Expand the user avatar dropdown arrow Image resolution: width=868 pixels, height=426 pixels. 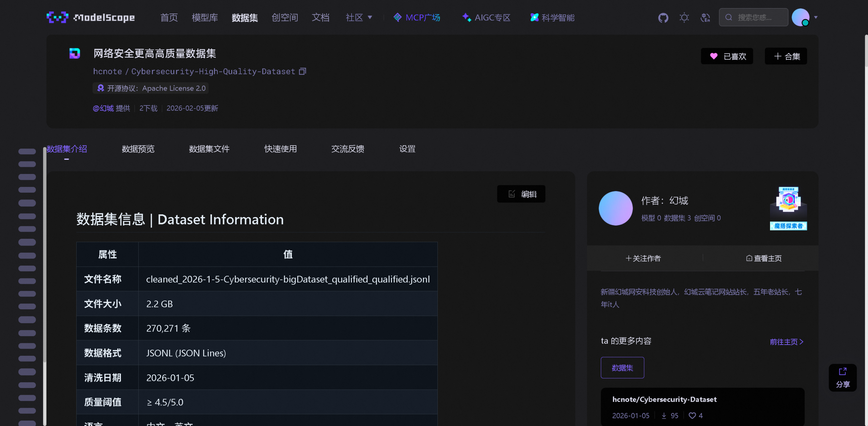[x=816, y=17]
